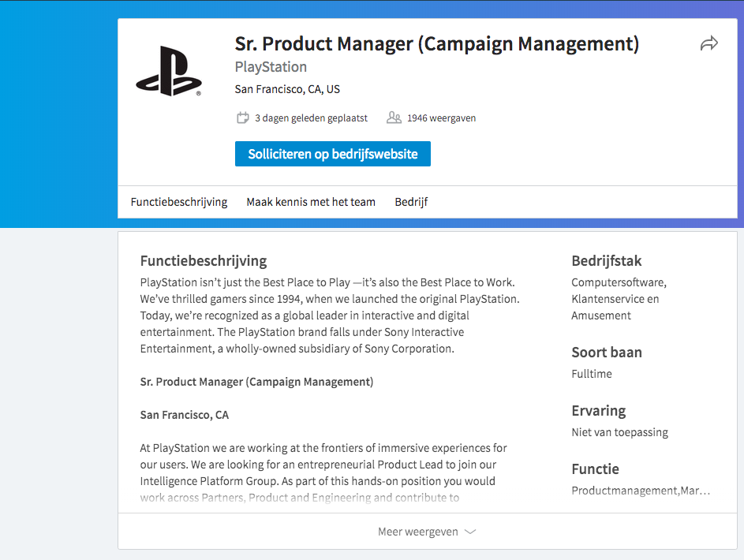Viewport: 744px width, 560px height.
Task: Switch to the Functiebeschrijving tab
Action: click(x=179, y=202)
